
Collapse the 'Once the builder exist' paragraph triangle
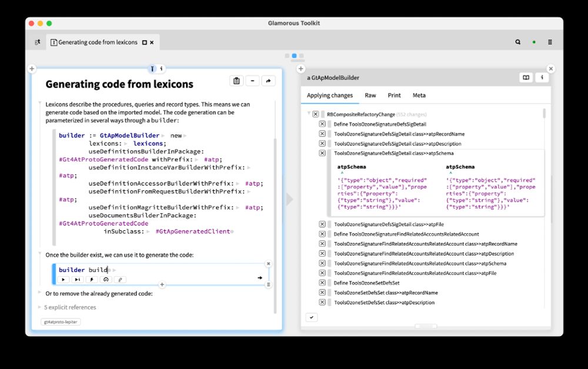click(x=39, y=254)
